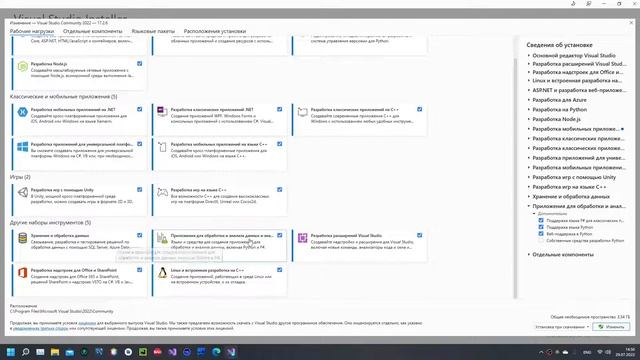Click the Wi-Fi network tray icon
Image resolution: width=640 pixels, height=360 pixels.
tap(600, 352)
